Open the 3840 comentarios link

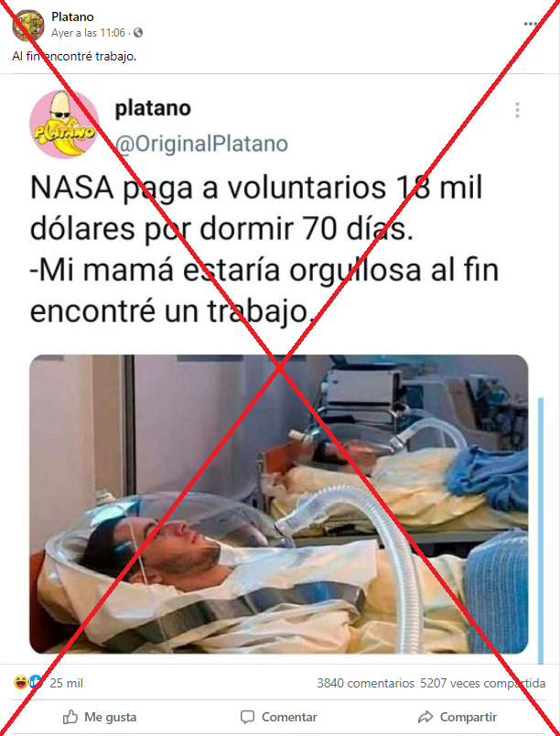coord(365,683)
